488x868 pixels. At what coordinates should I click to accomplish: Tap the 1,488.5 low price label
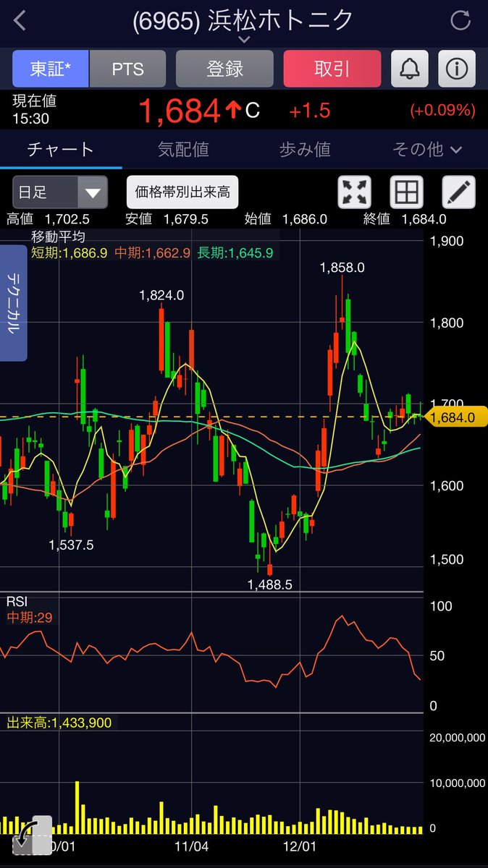coord(270,584)
